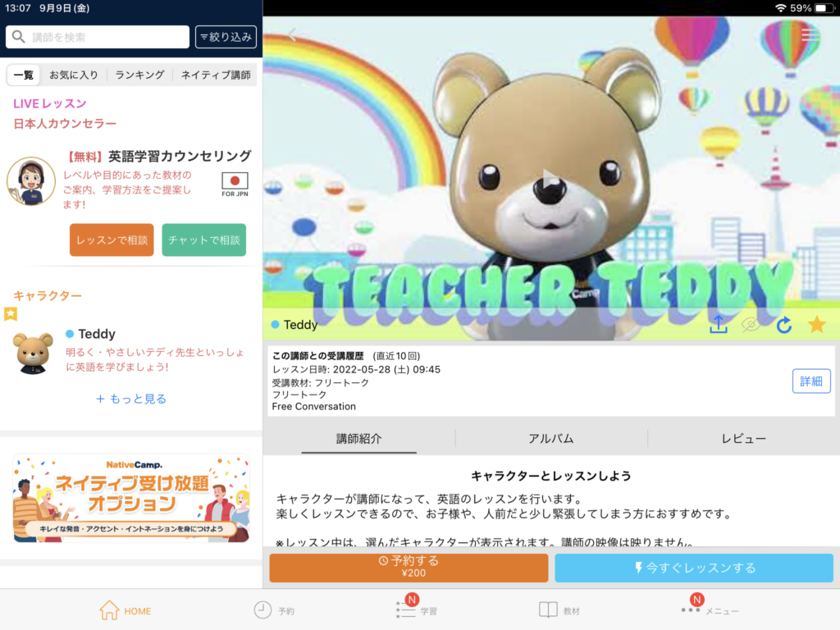Go back with the arrow over the video
The width and height of the screenshot is (840, 630).
tap(292, 35)
